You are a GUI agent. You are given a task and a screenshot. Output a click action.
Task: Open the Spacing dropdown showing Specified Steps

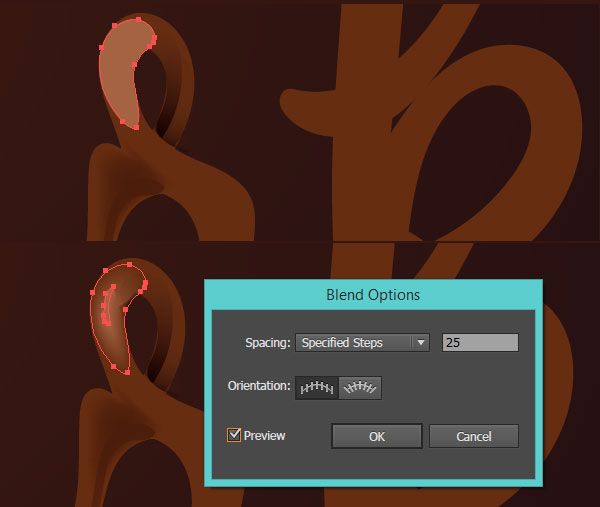(362, 342)
